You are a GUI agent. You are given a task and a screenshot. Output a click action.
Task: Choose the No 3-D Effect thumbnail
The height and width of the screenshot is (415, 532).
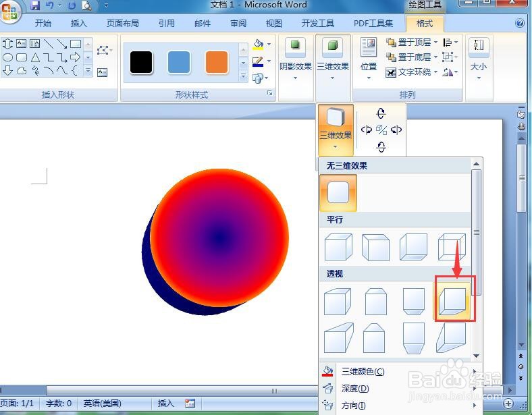click(x=338, y=192)
